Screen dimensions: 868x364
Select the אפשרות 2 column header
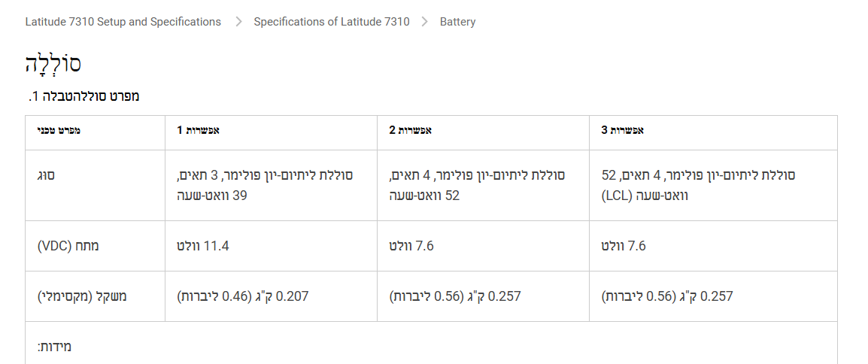pos(410,130)
